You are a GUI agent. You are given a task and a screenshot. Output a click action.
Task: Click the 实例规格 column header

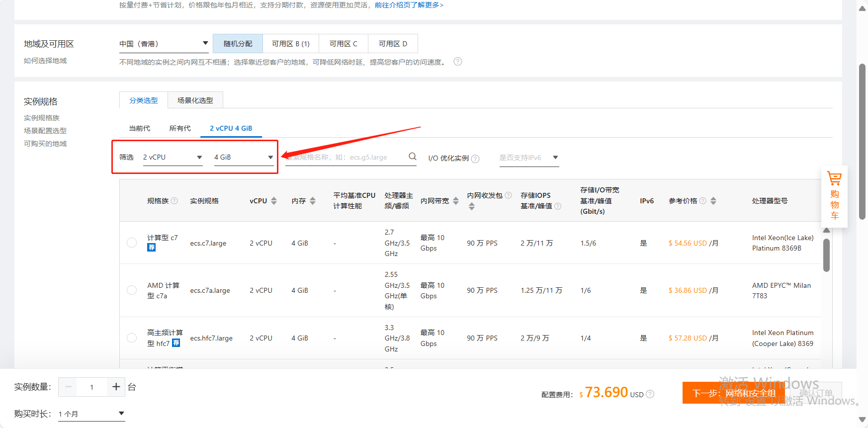coord(204,201)
